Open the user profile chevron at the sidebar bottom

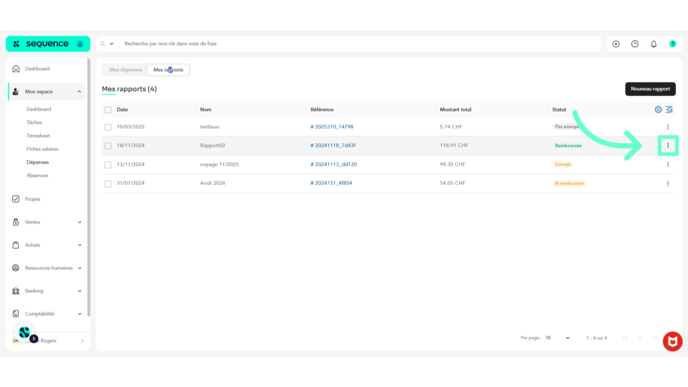click(82, 341)
